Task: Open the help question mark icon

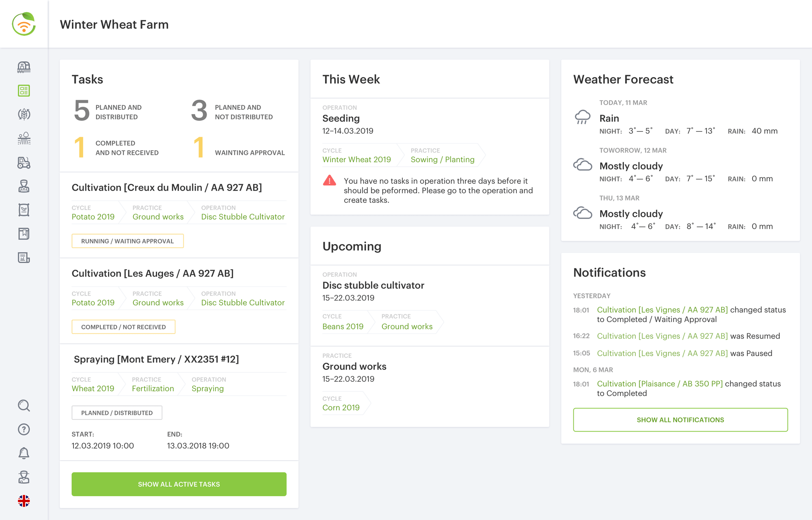Action: click(x=24, y=429)
